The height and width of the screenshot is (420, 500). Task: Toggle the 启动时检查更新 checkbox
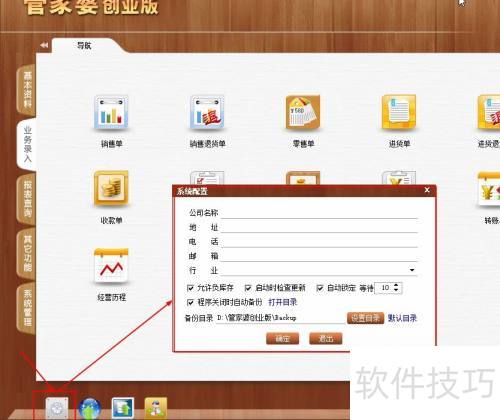point(248,288)
